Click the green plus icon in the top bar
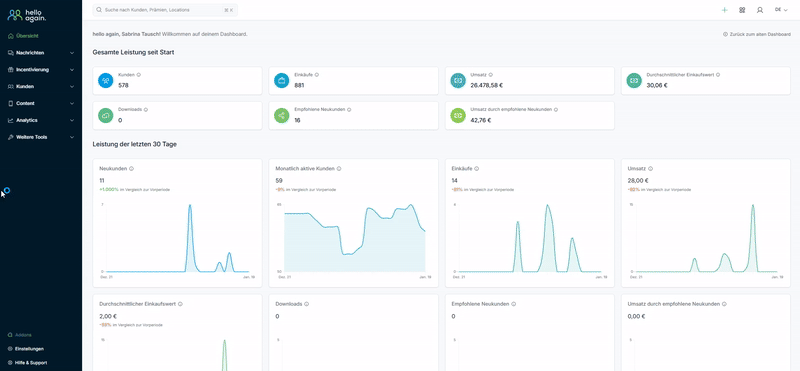The height and width of the screenshot is (371, 800). tap(724, 10)
